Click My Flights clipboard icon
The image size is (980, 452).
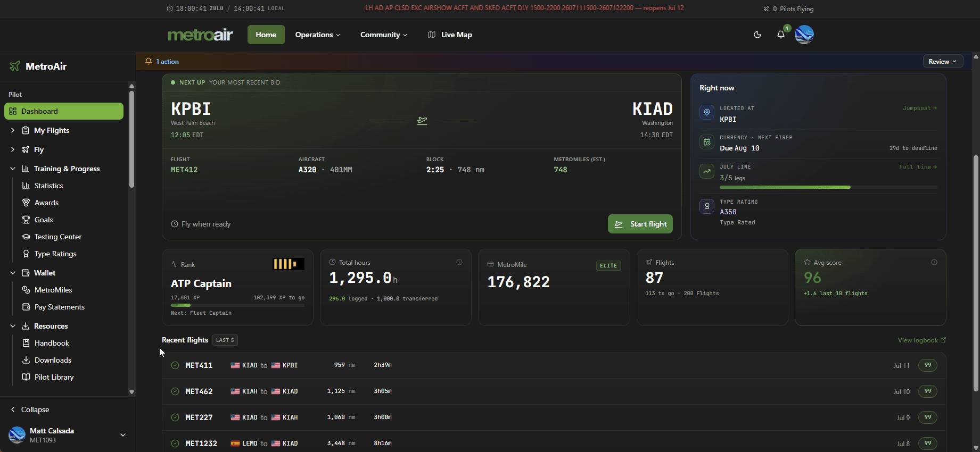(26, 130)
